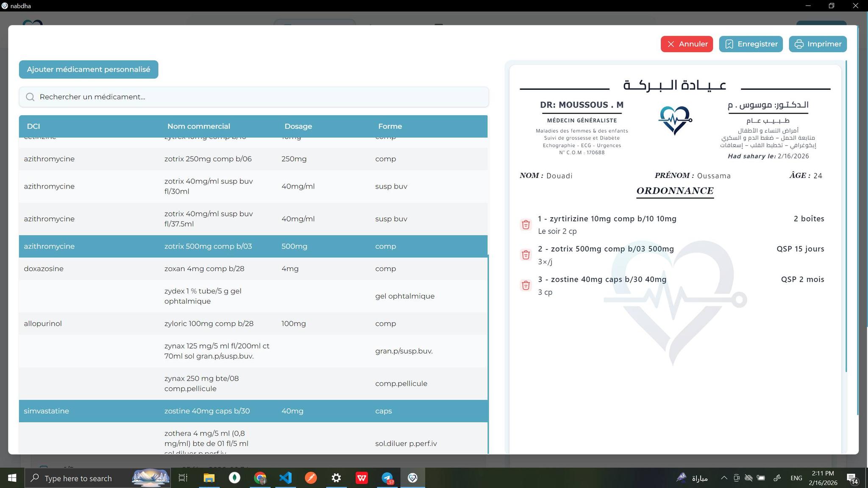Open the nabdha app icon on the taskbar
Image resolution: width=868 pixels, height=488 pixels.
[x=412, y=478]
